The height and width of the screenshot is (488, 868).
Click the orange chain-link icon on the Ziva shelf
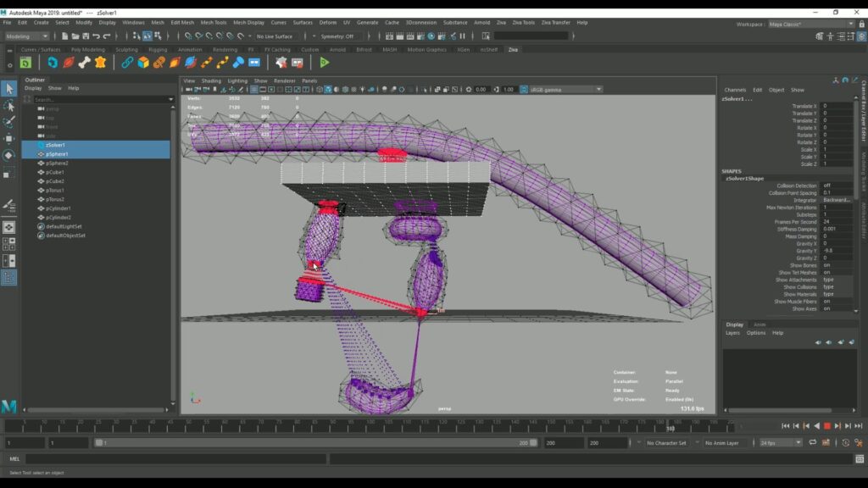[159, 63]
